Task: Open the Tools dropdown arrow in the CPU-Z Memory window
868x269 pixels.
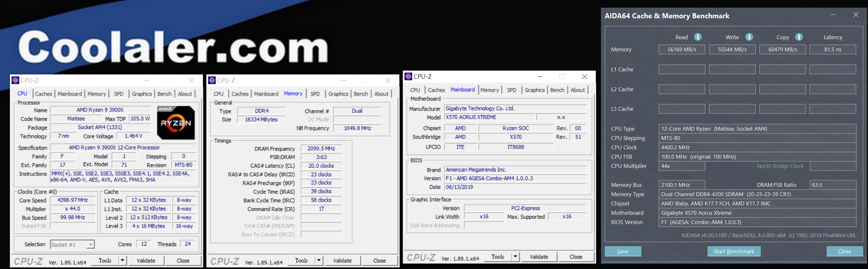Action: (319, 261)
